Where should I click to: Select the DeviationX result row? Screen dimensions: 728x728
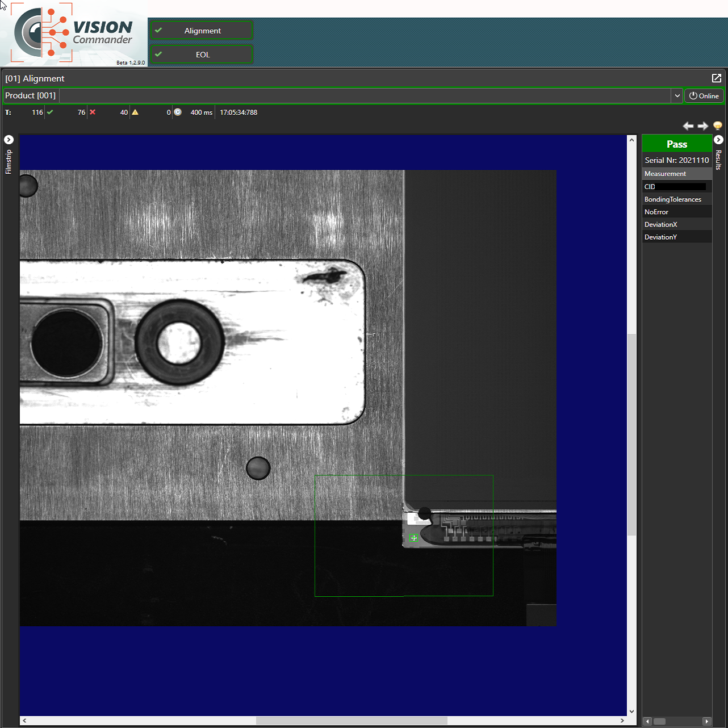[676, 224]
